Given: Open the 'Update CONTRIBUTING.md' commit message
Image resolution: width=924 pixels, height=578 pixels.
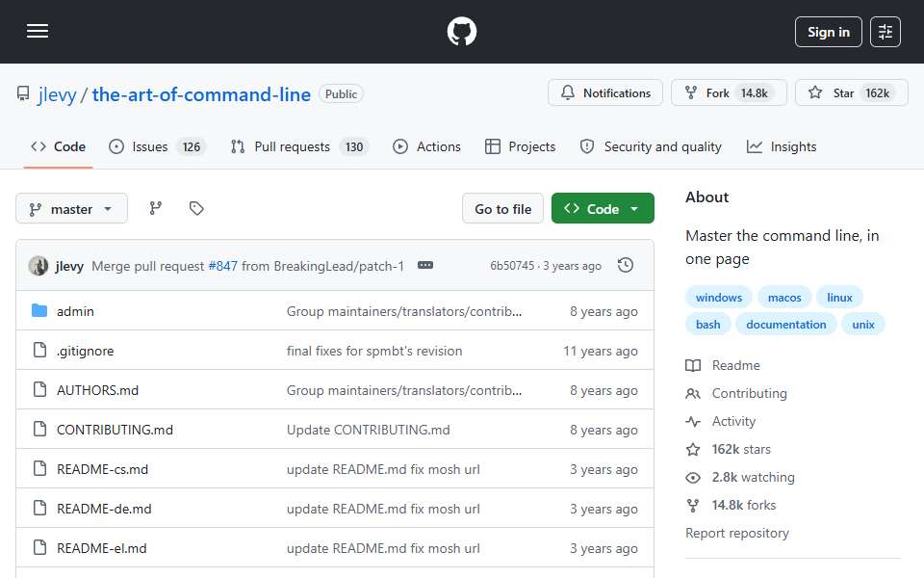Looking at the screenshot, I should pyautogui.click(x=369, y=430).
